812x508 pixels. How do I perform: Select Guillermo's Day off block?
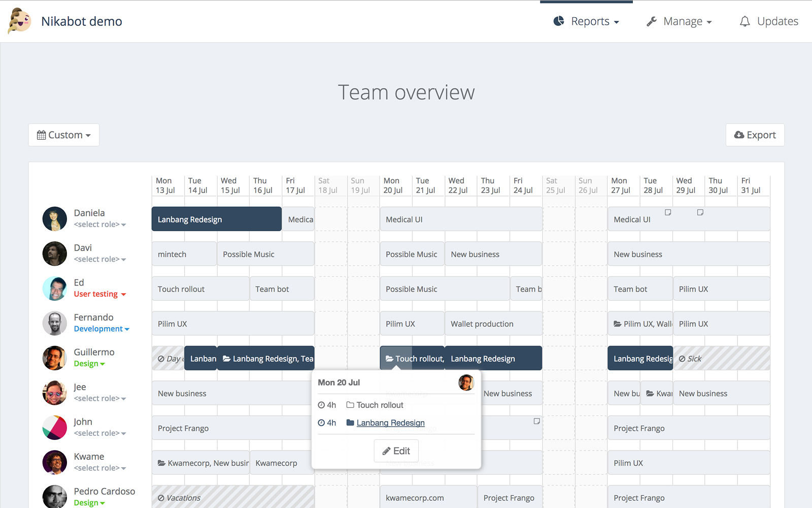tap(168, 358)
